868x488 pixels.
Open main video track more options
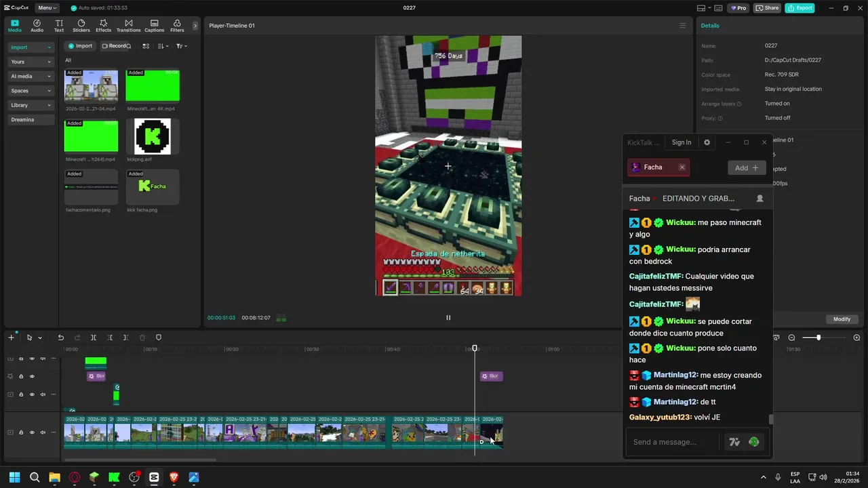54,432
